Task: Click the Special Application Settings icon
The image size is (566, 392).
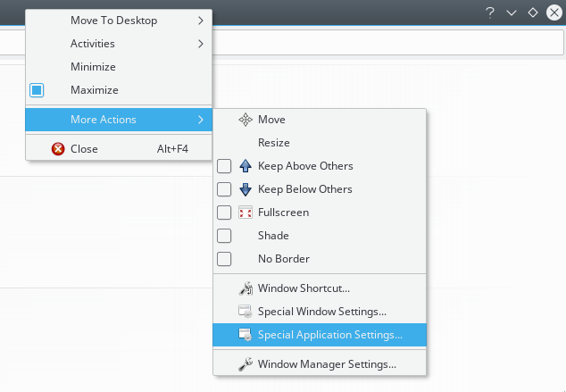Action: tap(246, 336)
